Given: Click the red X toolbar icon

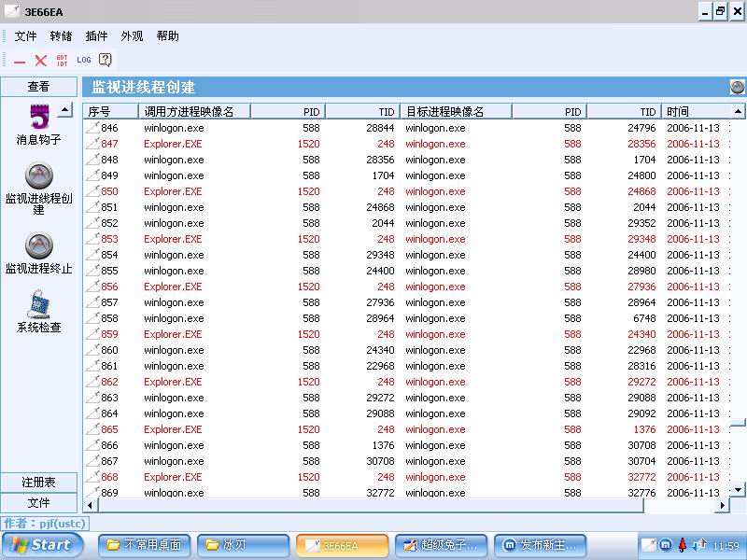Looking at the screenshot, I should 41,60.
